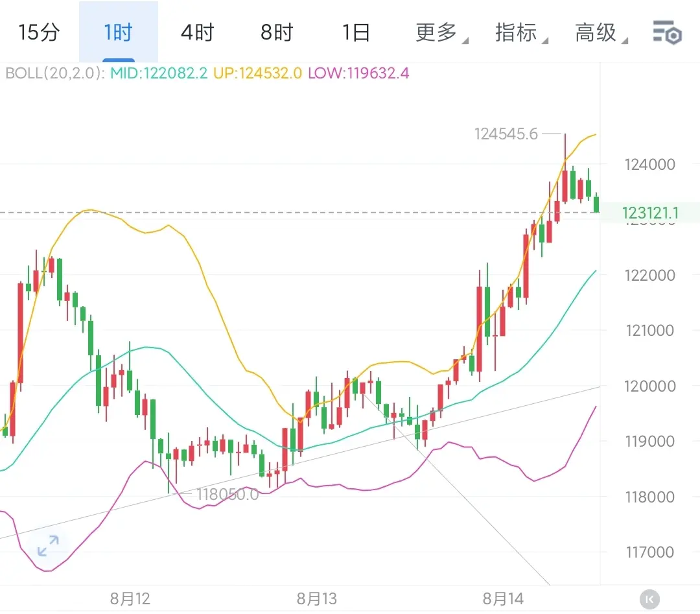Screen dimensions: 700x614
Task: Tap the 124545.6 high price marker
Action: coord(506,134)
